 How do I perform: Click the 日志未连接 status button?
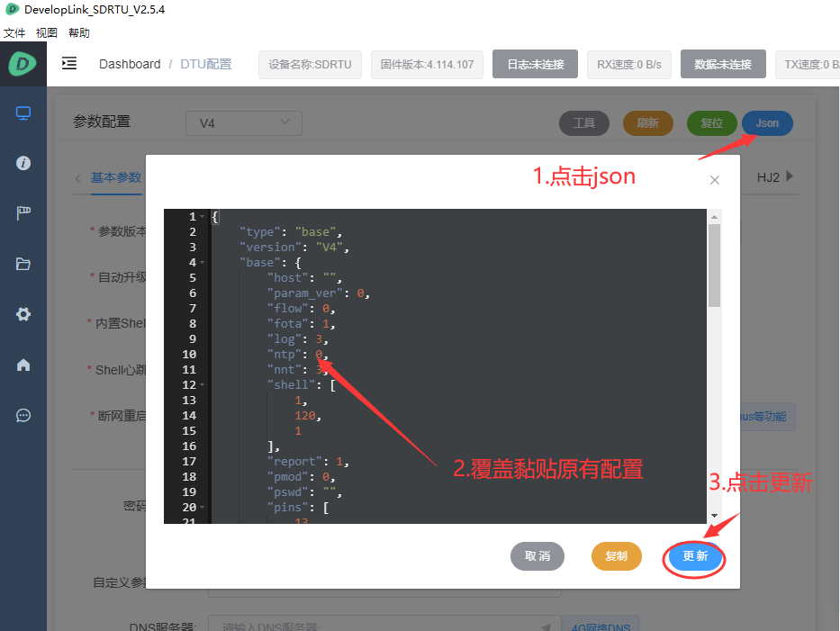[x=535, y=64]
